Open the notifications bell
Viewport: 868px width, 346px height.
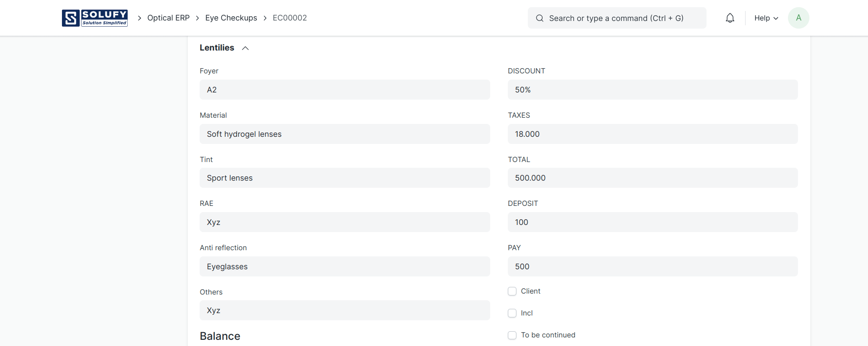(730, 18)
